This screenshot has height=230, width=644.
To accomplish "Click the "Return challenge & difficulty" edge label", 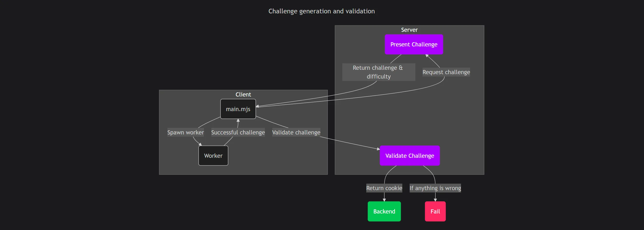I will point(378,72).
